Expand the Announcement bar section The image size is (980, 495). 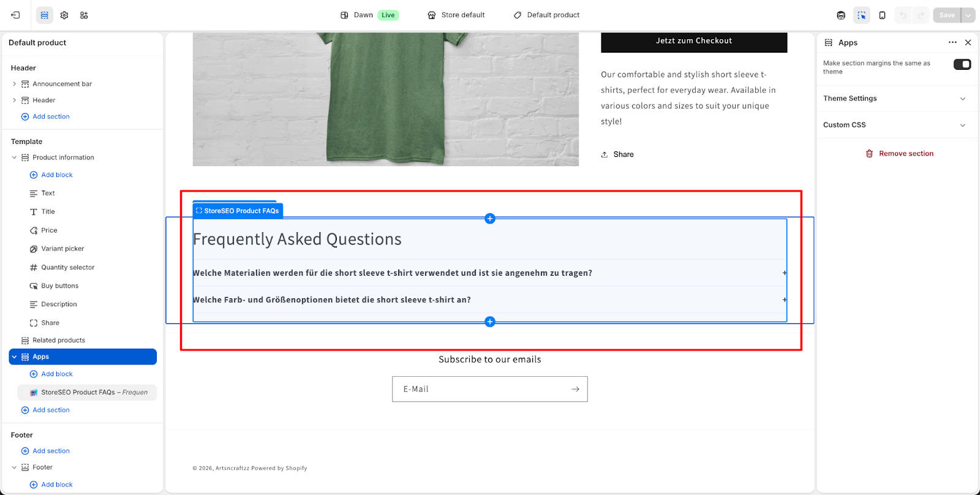14,84
